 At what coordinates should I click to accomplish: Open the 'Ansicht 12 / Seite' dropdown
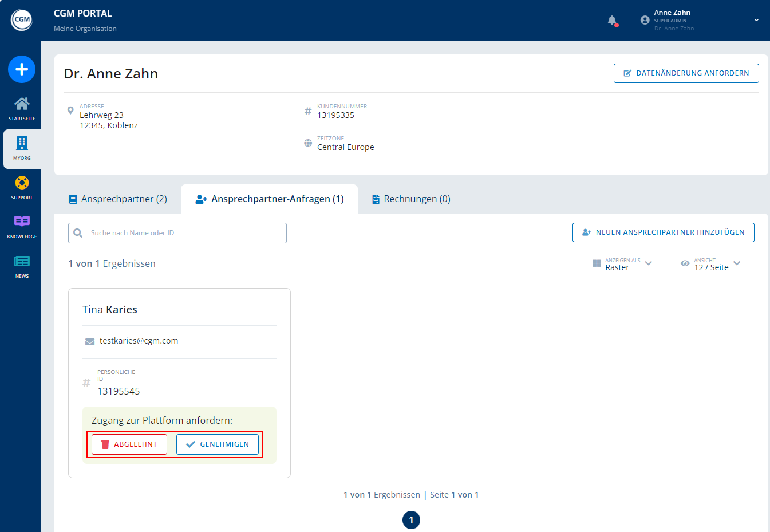click(737, 263)
